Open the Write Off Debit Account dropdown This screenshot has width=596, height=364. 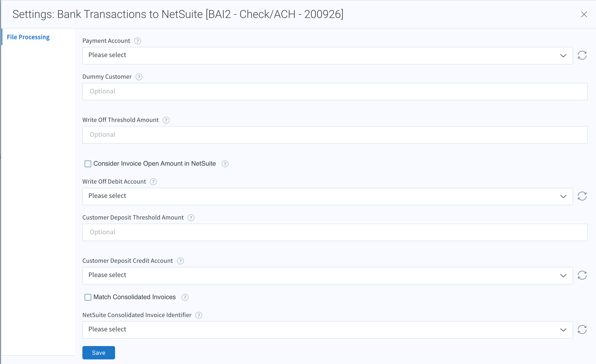point(327,196)
